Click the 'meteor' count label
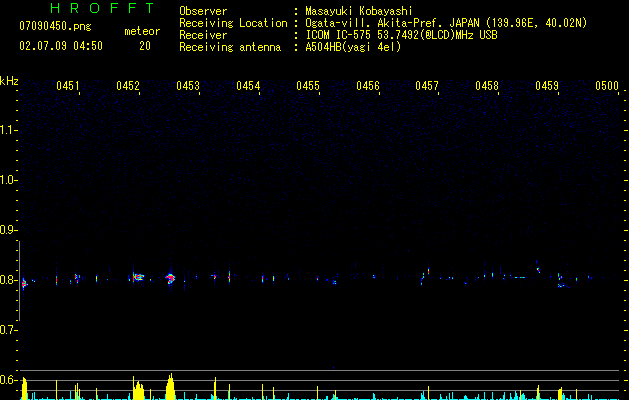 (x=142, y=31)
